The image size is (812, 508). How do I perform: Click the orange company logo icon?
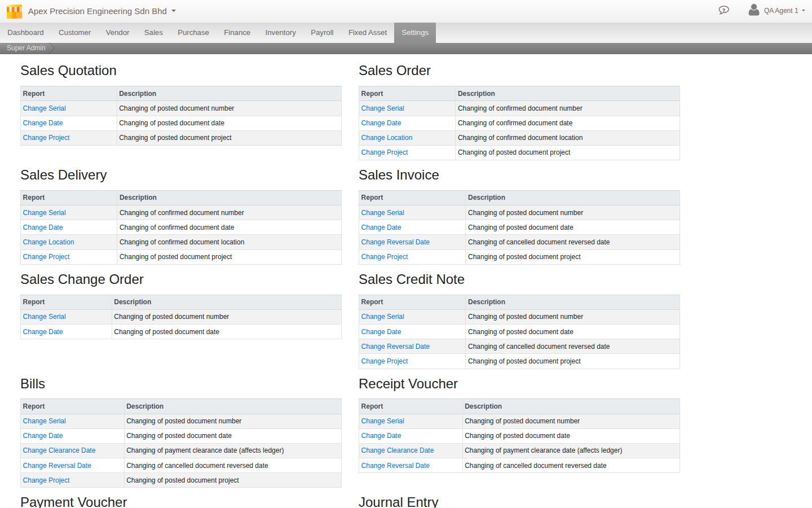[14, 11]
